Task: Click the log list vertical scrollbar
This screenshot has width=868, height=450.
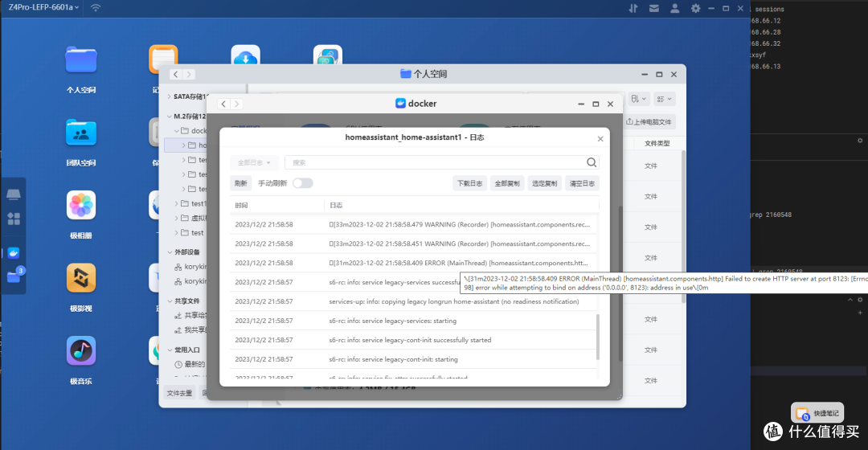Action: click(x=597, y=337)
